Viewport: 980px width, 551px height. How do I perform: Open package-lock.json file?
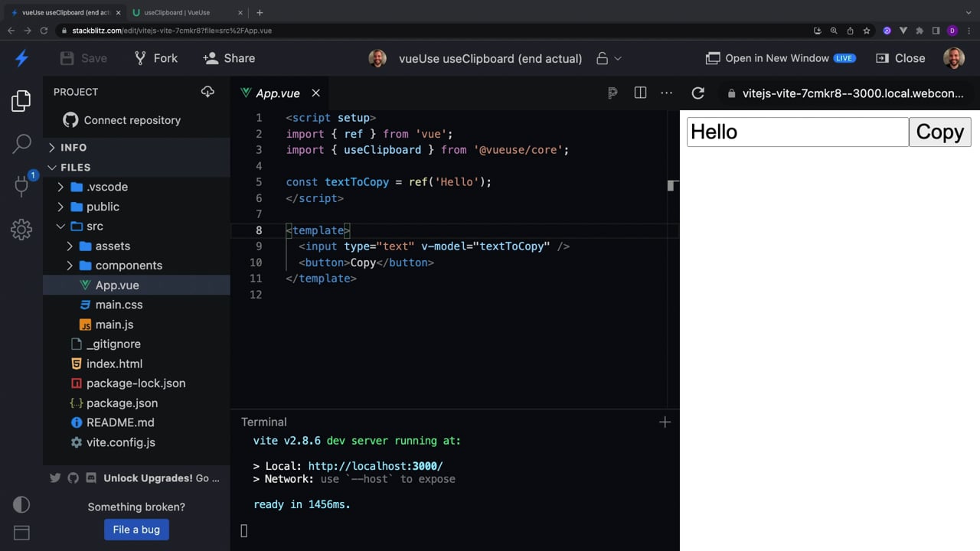point(136,383)
